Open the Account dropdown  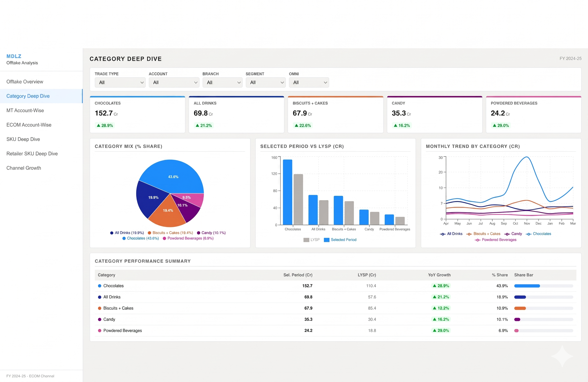pyautogui.click(x=174, y=82)
